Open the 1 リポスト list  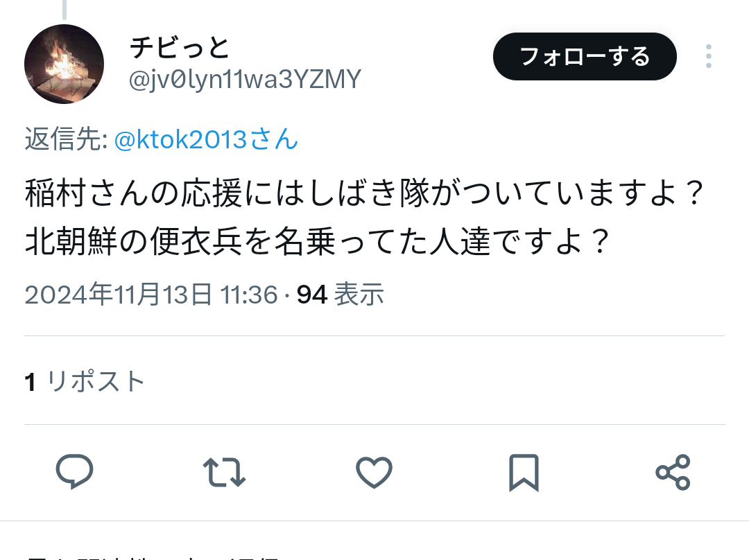[85, 381]
